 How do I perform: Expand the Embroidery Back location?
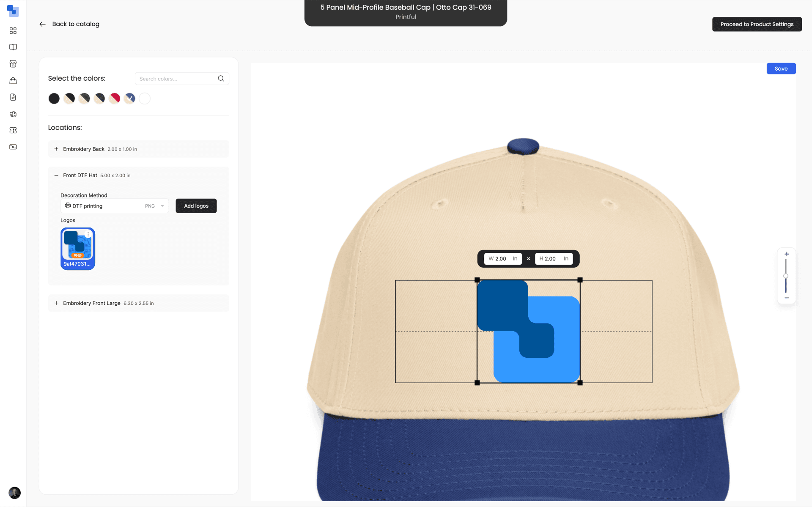56,149
